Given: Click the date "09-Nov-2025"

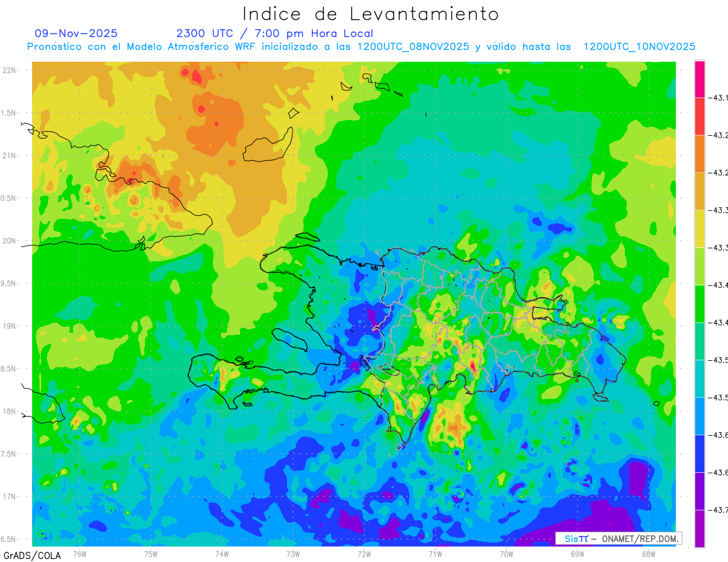Looking at the screenshot, I should coord(76,33).
